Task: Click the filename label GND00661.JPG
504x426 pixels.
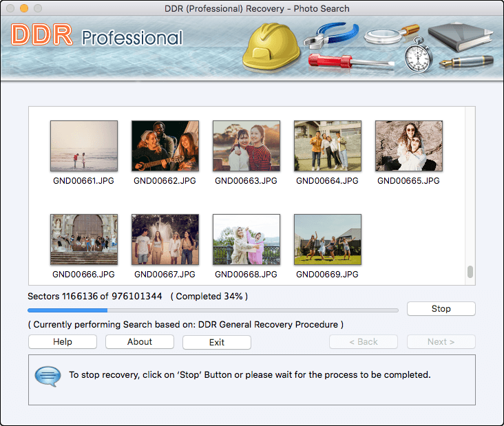Action: (x=83, y=181)
